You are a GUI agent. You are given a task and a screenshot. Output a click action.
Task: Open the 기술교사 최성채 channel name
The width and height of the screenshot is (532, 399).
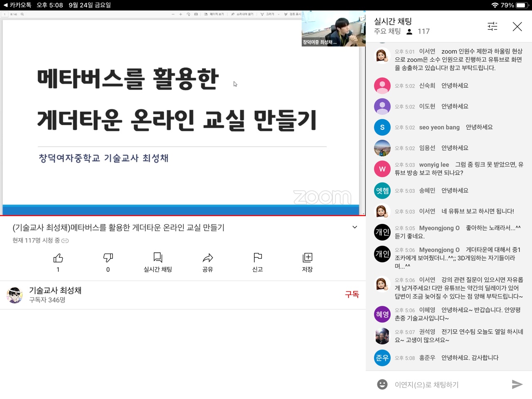(55, 290)
